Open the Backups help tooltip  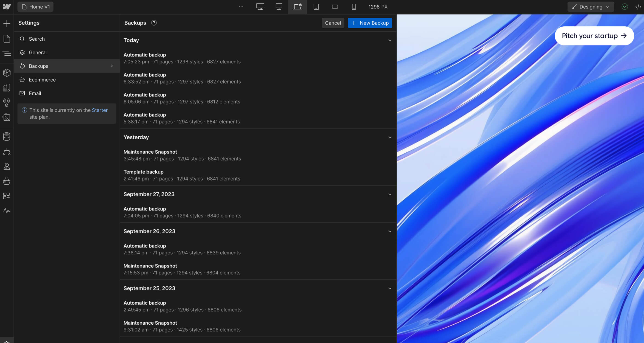(154, 23)
